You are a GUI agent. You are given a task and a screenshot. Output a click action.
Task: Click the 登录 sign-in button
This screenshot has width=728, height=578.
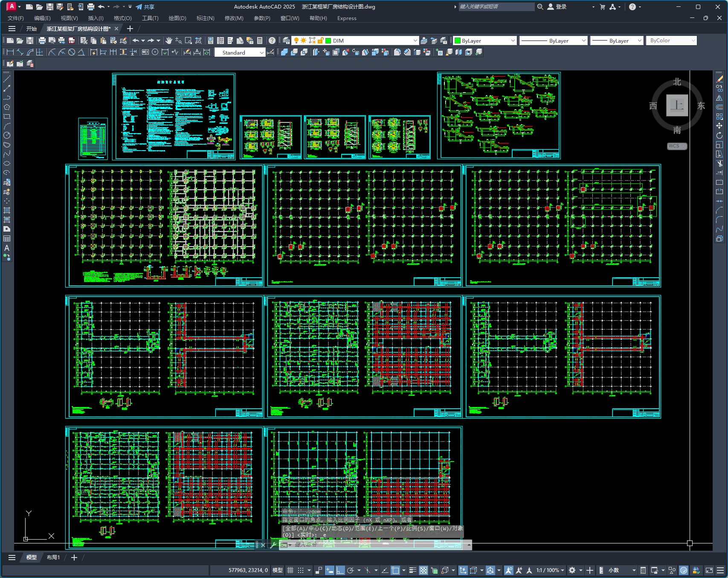click(x=557, y=7)
